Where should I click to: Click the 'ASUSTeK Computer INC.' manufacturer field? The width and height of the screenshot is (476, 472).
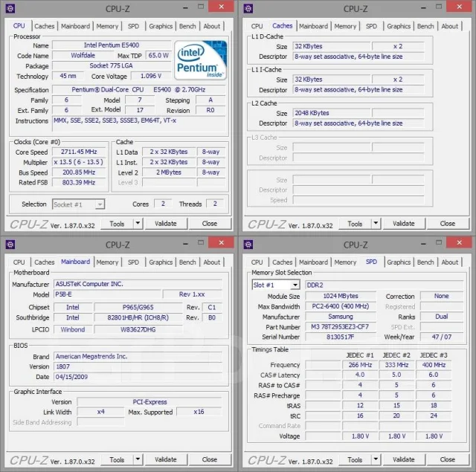tap(138, 284)
